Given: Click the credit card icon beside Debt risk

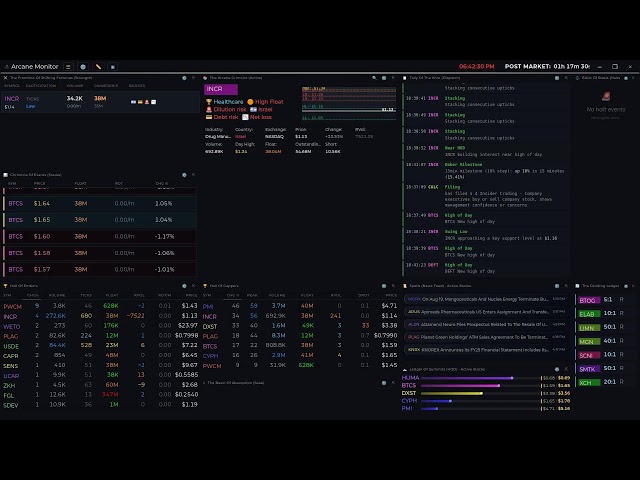Looking at the screenshot, I should coord(209,117).
